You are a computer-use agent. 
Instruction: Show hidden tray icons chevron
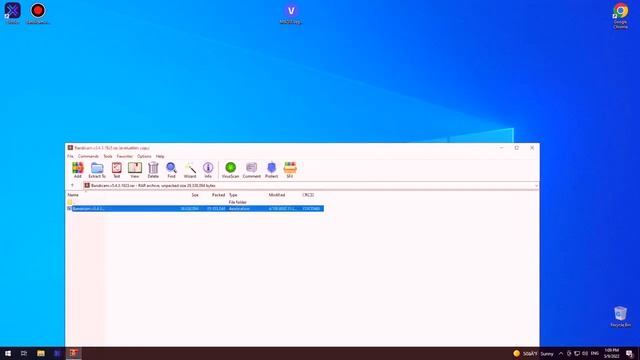[x=561, y=353]
